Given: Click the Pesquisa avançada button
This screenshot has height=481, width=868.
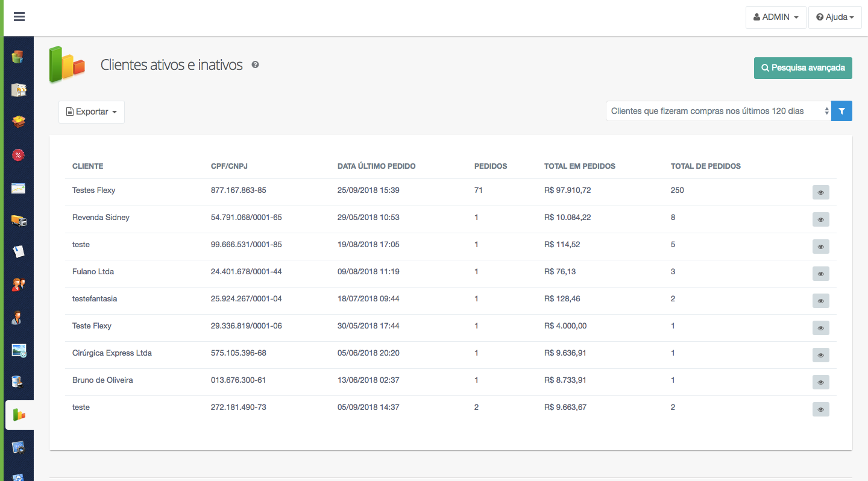Looking at the screenshot, I should pyautogui.click(x=803, y=68).
